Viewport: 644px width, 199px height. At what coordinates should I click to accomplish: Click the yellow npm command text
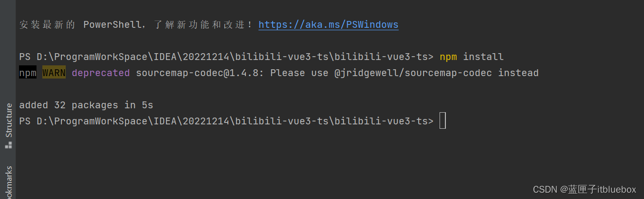coord(448,57)
